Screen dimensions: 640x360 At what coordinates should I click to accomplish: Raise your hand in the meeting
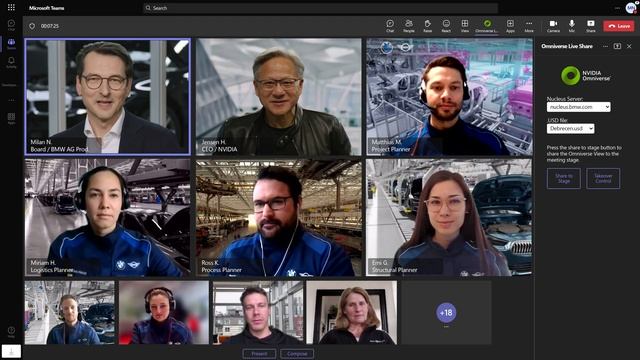427,26
